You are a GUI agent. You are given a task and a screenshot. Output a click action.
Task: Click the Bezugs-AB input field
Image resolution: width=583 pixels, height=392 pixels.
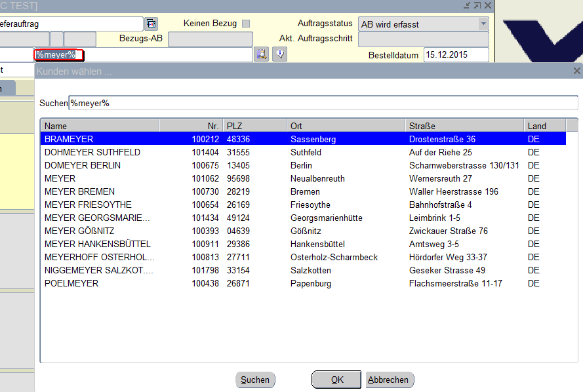[211, 39]
